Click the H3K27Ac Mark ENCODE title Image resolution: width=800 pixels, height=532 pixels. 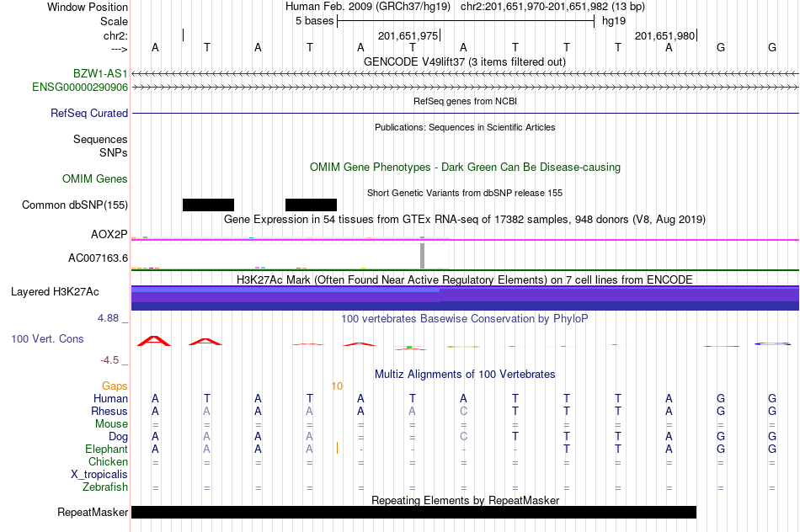[465, 280]
